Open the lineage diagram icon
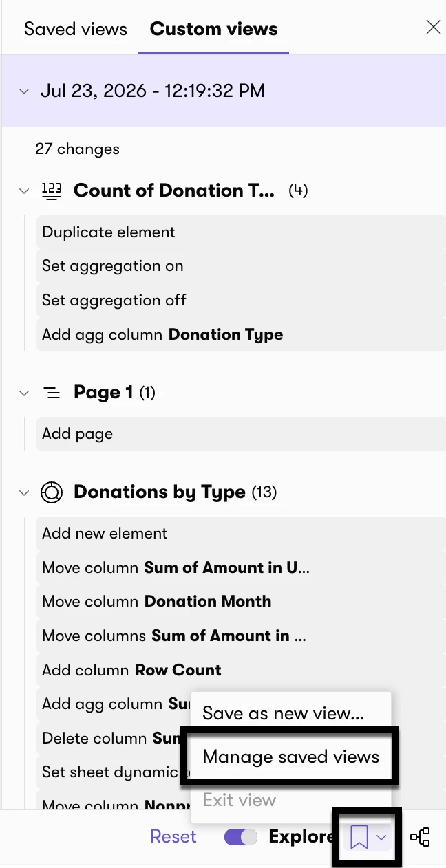This screenshot has width=446, height=868. [x=420, y=837]
